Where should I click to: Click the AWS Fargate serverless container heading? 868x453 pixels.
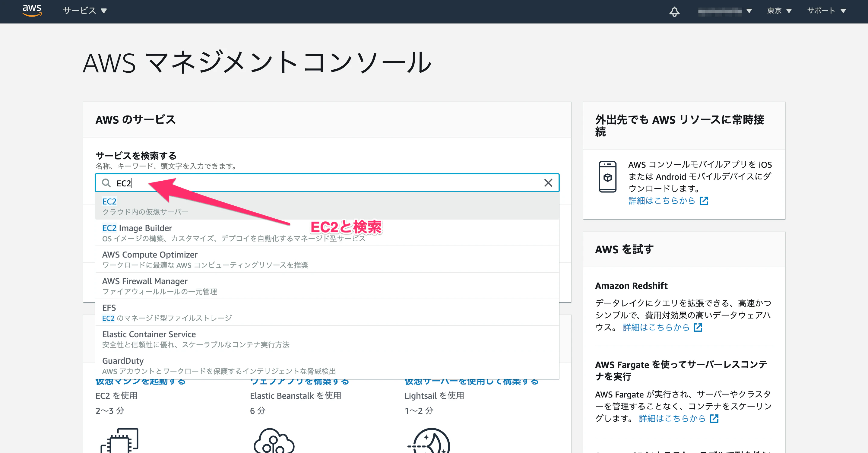(681, 370)
